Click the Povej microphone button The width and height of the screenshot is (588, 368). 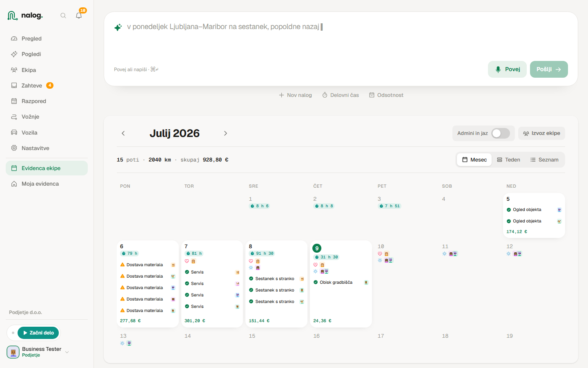[x=507, y=69]
